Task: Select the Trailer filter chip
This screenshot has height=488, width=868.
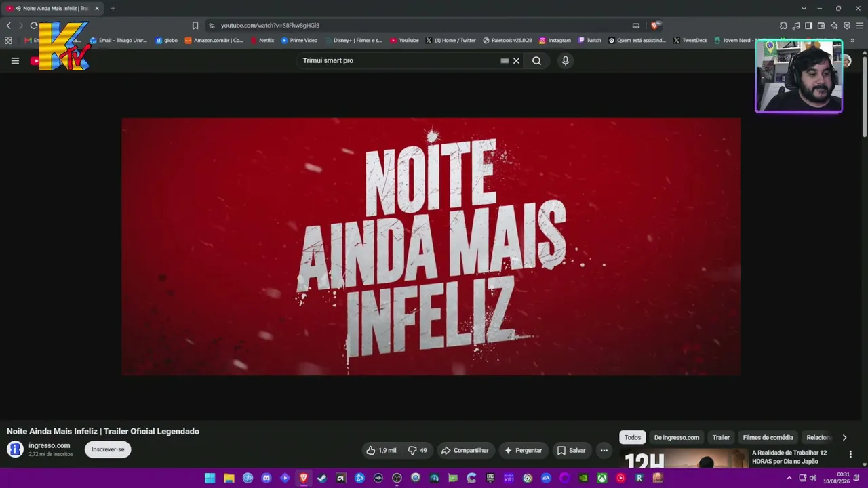Action: tap(721, 437)
